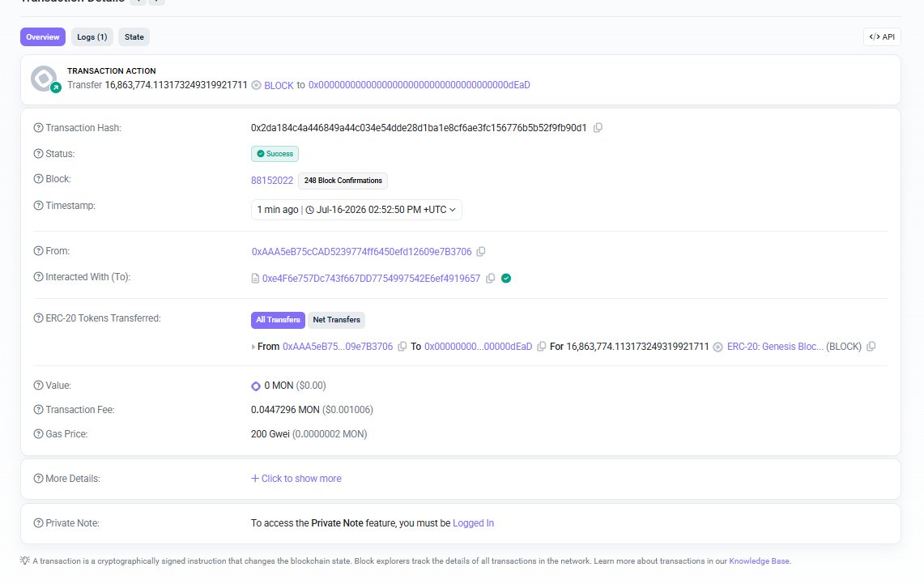Open ERC-20: Genesis Bloc... token link
Screen dimensions: 924x584
[776, 347]
